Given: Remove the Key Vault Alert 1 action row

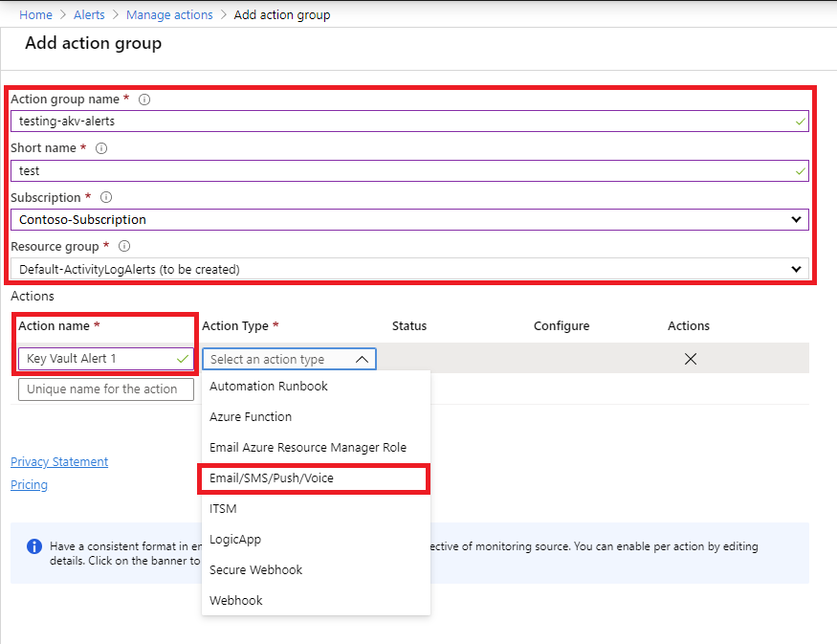Looking at the screenshot, I should click(x=691, y=358).
